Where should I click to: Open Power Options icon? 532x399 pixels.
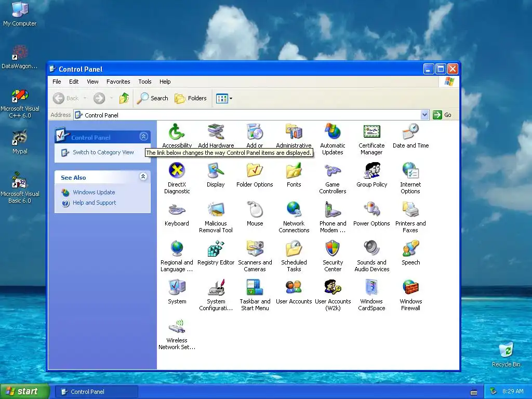tap(372, 209)
